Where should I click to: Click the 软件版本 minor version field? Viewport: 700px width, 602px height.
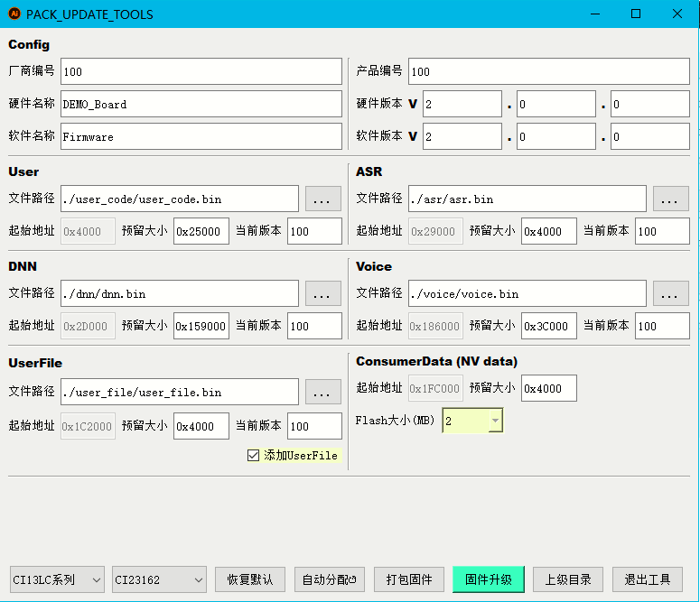[556, 136]
